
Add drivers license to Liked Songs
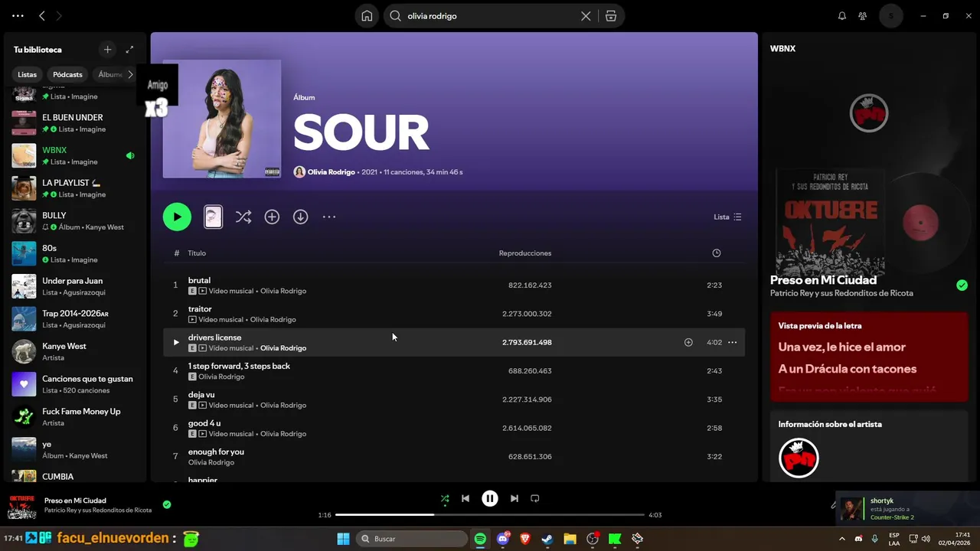point(688,342)
